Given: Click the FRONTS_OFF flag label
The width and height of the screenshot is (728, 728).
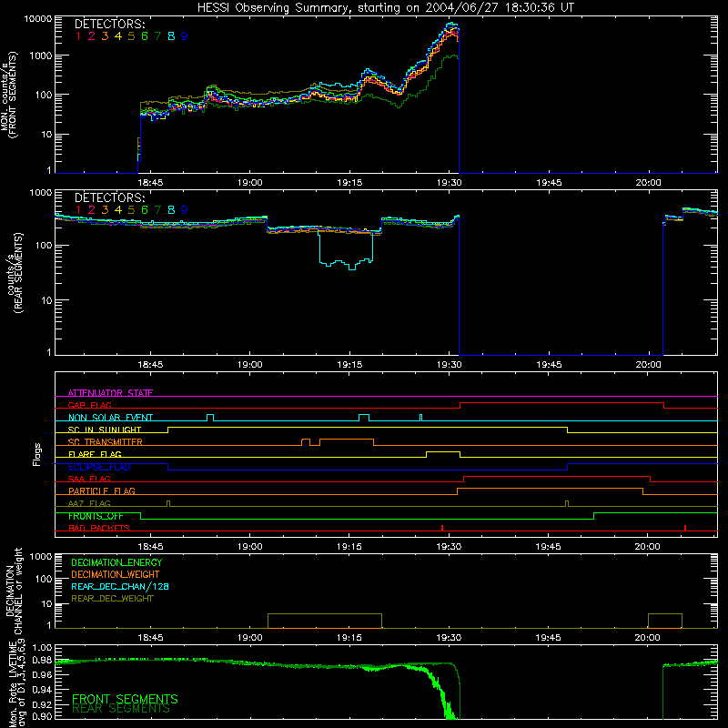Looking at the screenshot, I should (x=96, y=516).
